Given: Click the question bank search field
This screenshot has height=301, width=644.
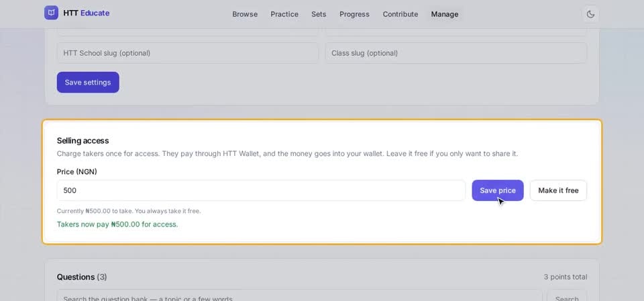Looking at the screenshot, I should click(x=299, y=296).
